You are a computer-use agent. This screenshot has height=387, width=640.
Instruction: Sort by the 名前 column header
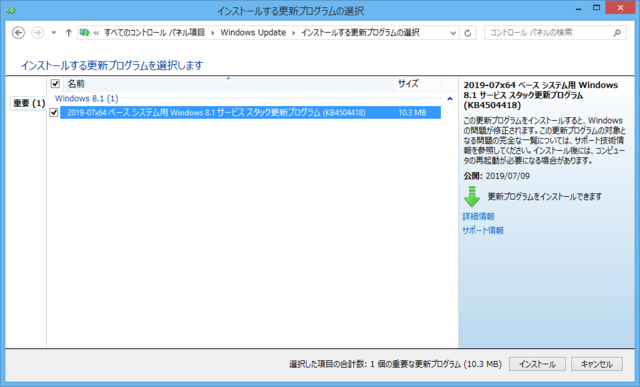pos(229,84)
